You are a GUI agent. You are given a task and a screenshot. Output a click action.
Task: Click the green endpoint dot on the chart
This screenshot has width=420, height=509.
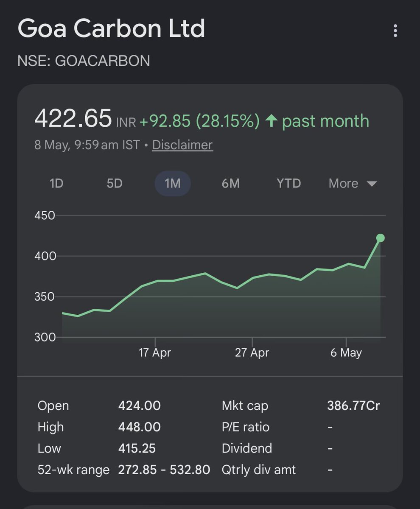(381, 238)
